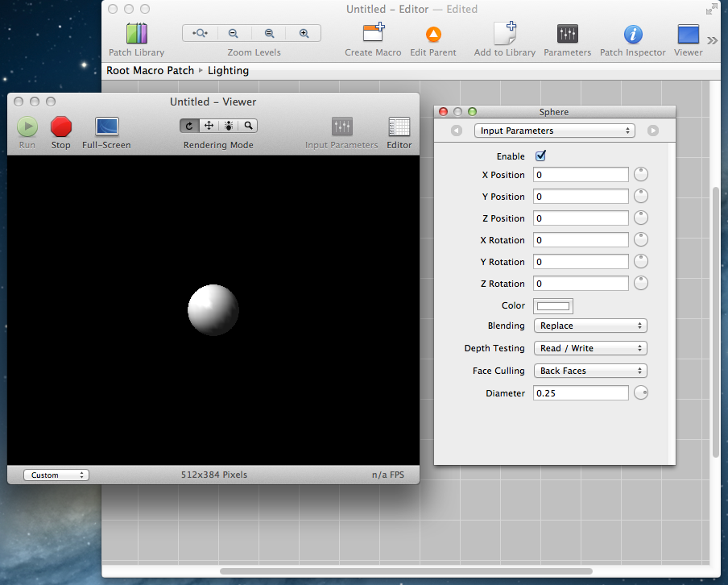Click the Sphere Color swatch
Screen dimensions: 728x585
coord(553,305)
